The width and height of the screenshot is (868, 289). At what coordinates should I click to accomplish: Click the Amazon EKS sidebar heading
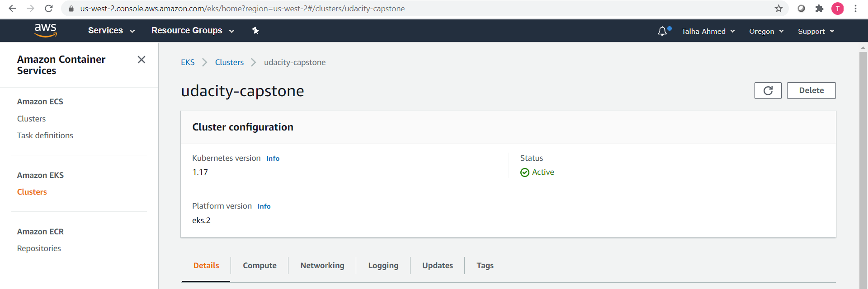click(40, 175)
